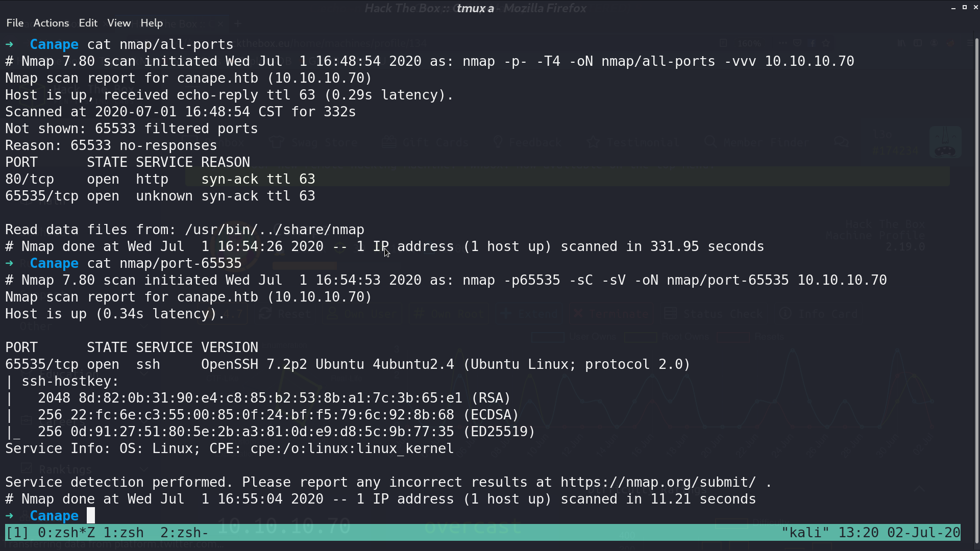Open the Help menu
980x551 pixels.
click(x=152, y=23)
